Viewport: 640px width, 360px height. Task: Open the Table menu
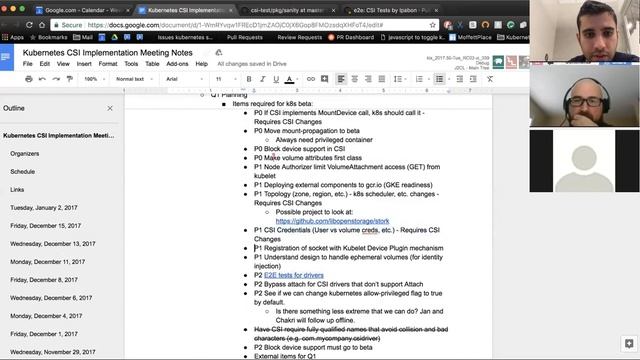[152, 64]
